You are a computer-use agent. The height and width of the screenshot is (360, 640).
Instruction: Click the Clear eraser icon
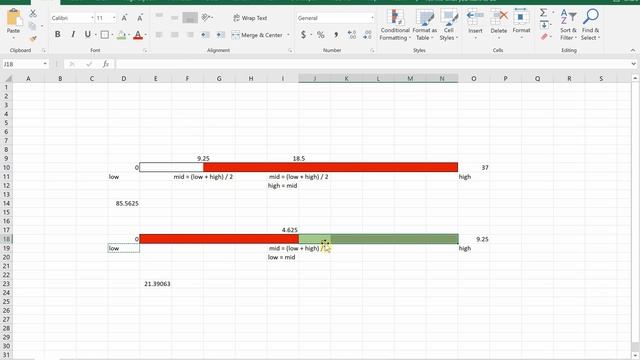[544, 37]
